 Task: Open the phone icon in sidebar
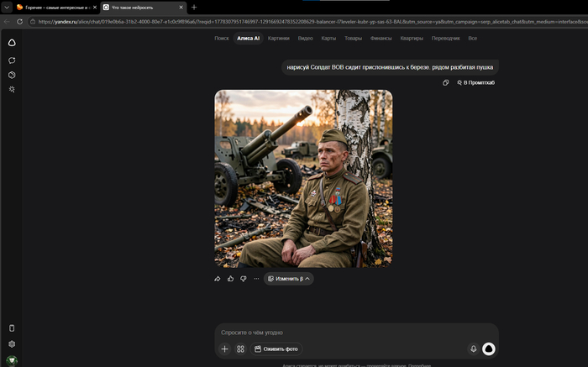click(x=12, y=328)
